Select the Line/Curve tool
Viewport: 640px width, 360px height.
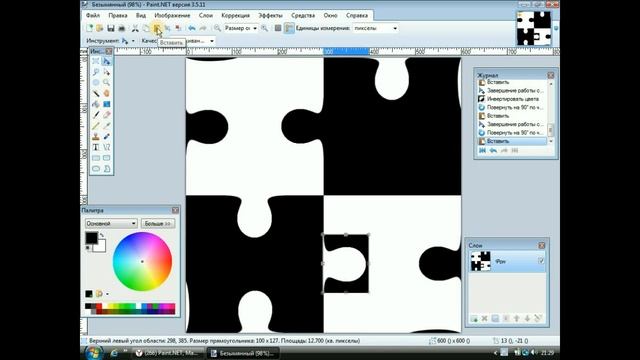(x=107, y=147)
